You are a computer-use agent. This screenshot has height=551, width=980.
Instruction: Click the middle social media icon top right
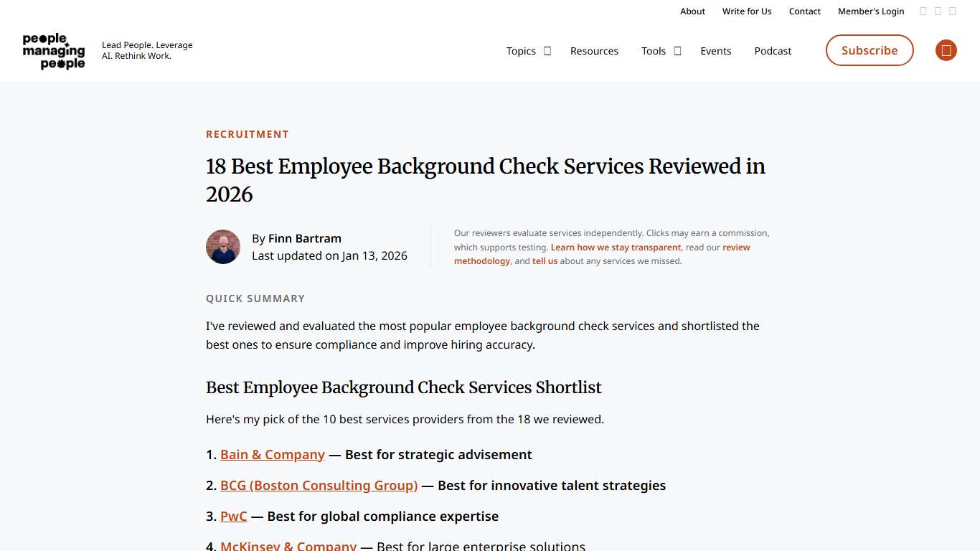pos(938,11)
